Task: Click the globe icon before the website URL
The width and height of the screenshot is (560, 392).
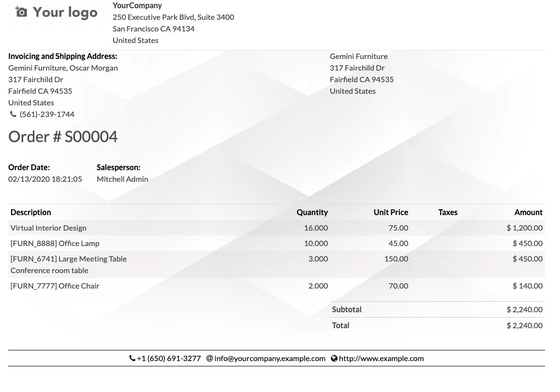Action: [334, 359]
